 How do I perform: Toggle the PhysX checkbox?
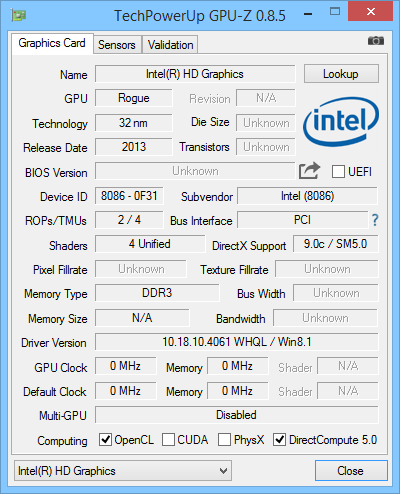(x=224, y=440)
